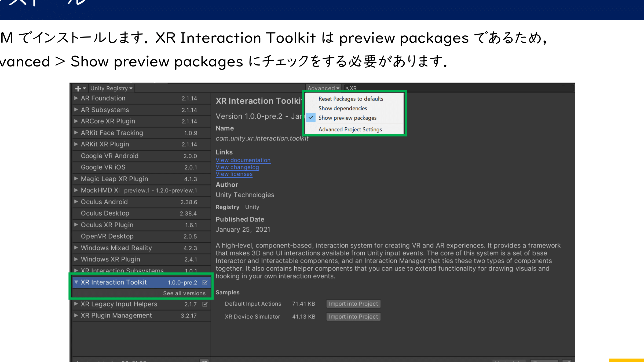Click January 25, 2021 published date
The height and width of the screenshot is (362, 644).
point(243,230)
